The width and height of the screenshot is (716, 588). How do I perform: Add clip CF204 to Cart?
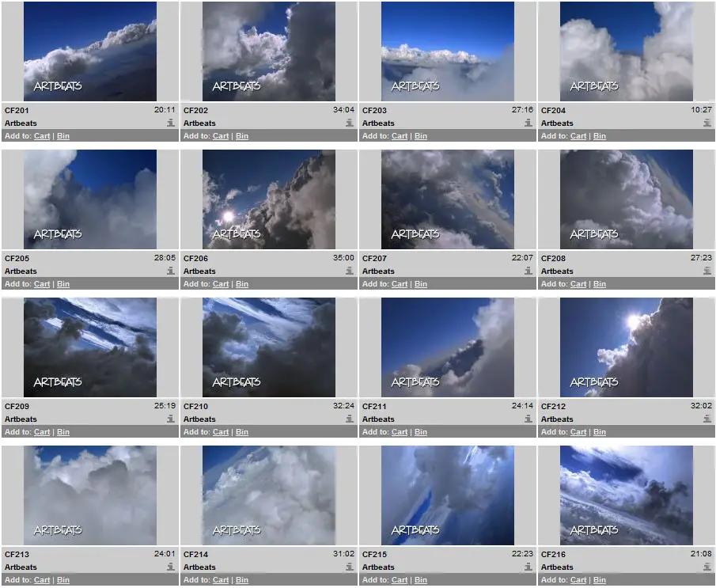tap(578, 135)
